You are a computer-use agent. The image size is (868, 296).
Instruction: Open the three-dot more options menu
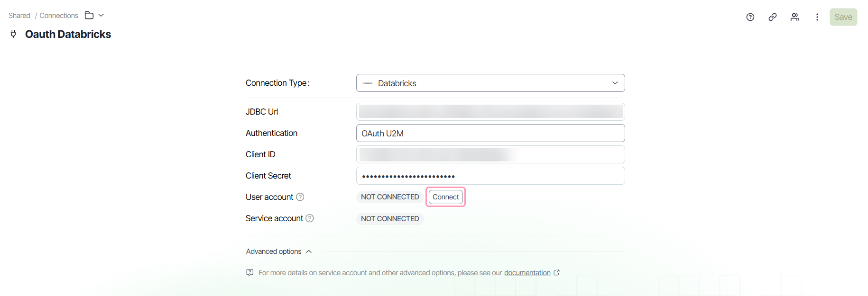[817, 17]
